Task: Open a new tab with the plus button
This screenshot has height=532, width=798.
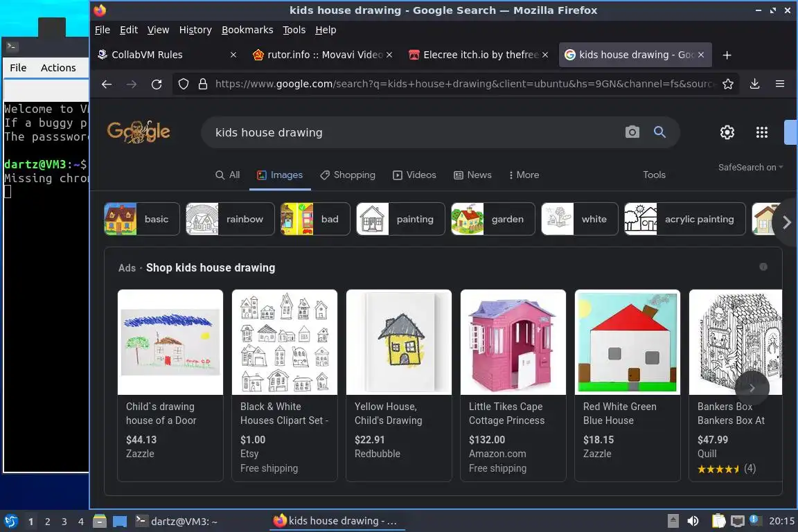Action: tap(727, 55)
